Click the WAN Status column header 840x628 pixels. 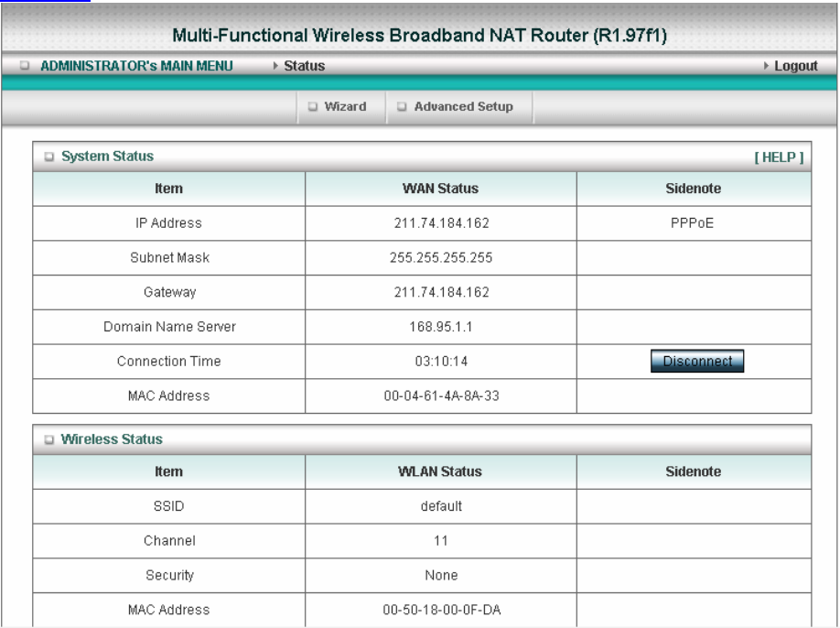point(440,189)
